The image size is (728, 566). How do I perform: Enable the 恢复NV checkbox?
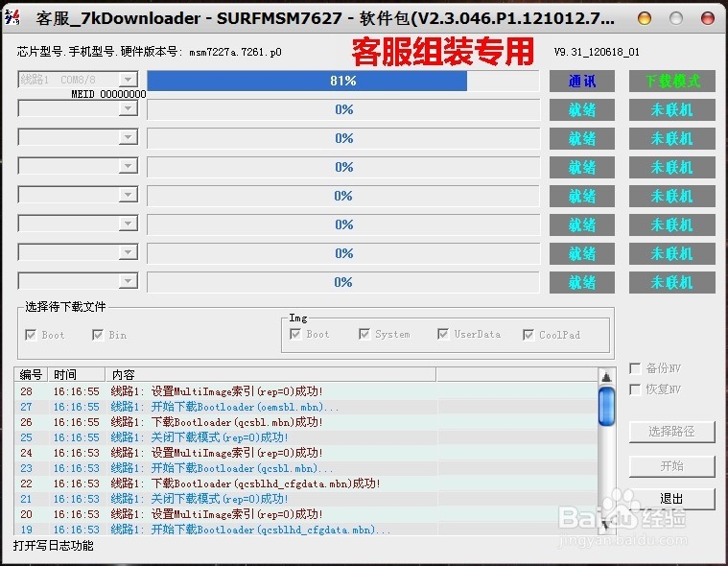pyautogui.click(x=635, y=389)
